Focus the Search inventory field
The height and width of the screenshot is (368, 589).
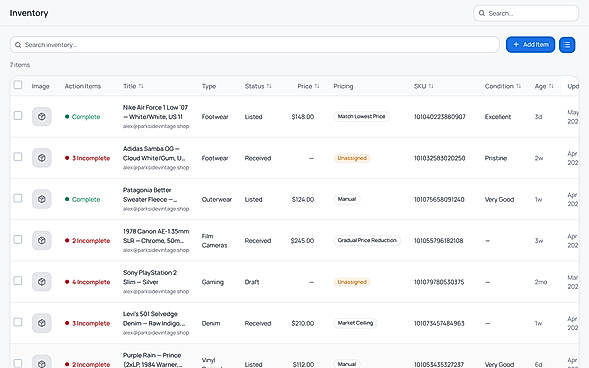[254, 45]
